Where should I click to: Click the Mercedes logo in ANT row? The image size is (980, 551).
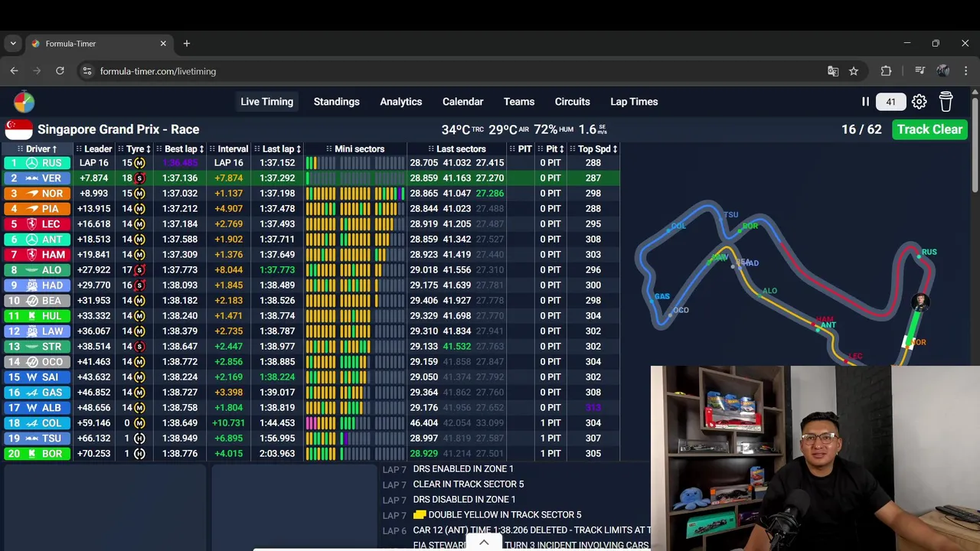click(31, 240)
